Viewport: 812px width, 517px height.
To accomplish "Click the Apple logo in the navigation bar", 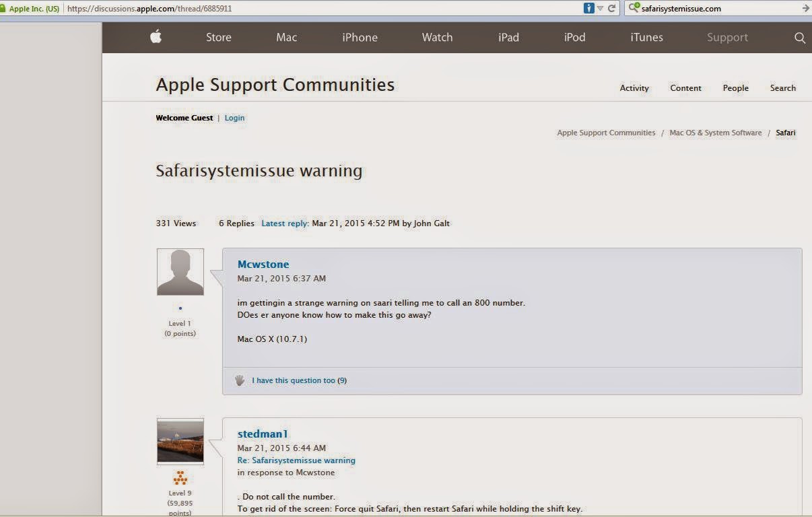I will pyautogui.click(x=156, y=37).
